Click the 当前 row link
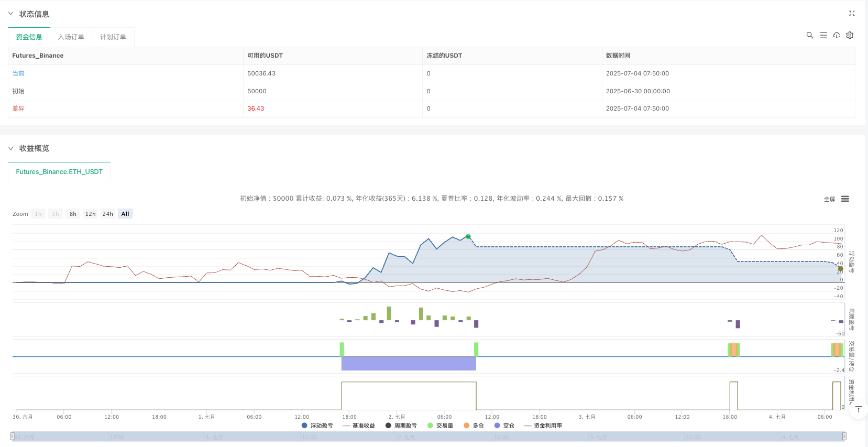This screenshot has height=447, width=868. [x=18, y=73]
